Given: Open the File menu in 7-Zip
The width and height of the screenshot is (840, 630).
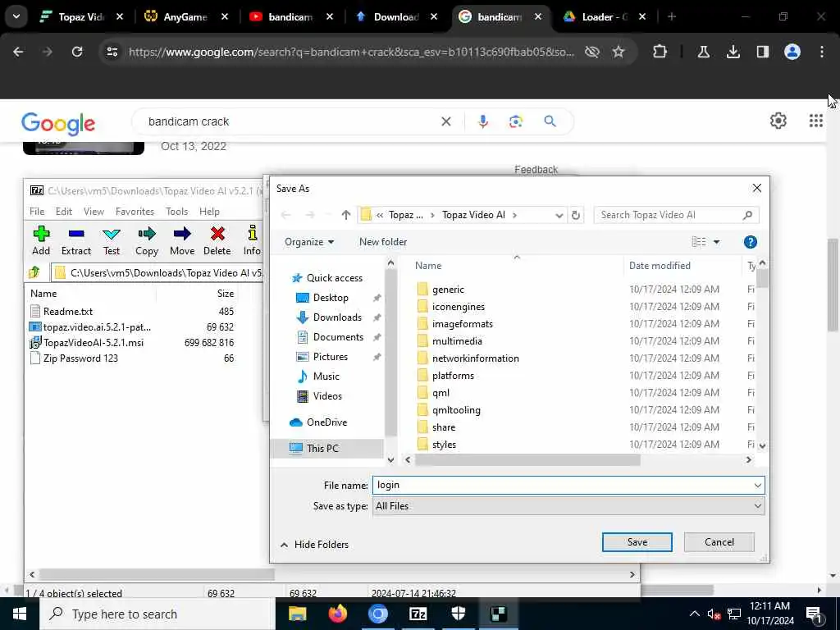Looking at the screenshot, I should 37,212.
